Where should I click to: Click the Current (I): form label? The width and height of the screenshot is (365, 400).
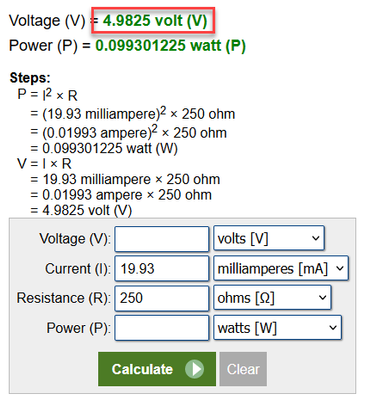78,269
